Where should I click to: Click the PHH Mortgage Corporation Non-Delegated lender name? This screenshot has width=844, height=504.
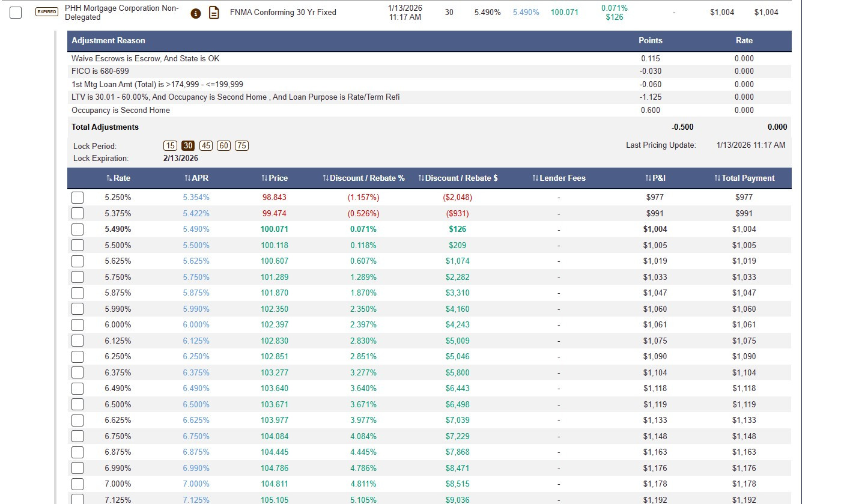(x=121, y=13)
